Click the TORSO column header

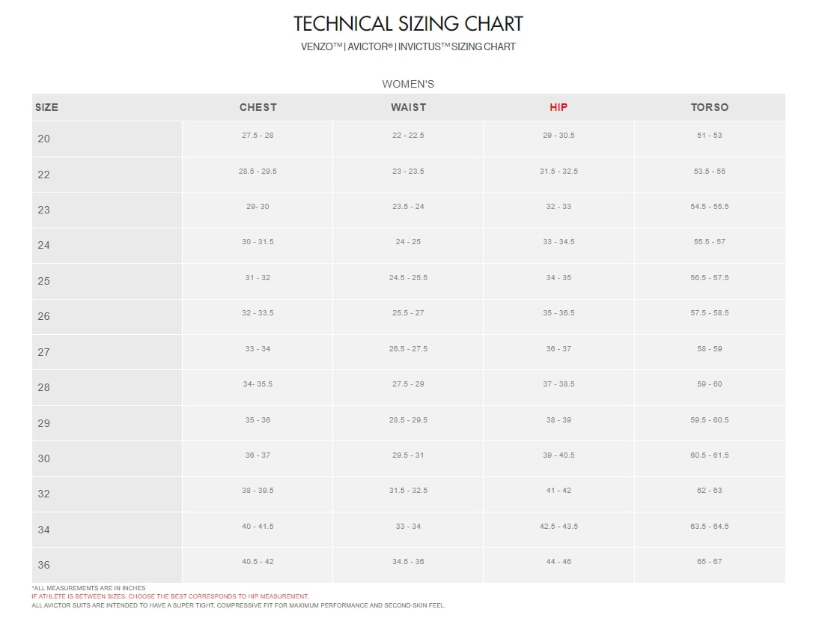[x=709, y=107]
